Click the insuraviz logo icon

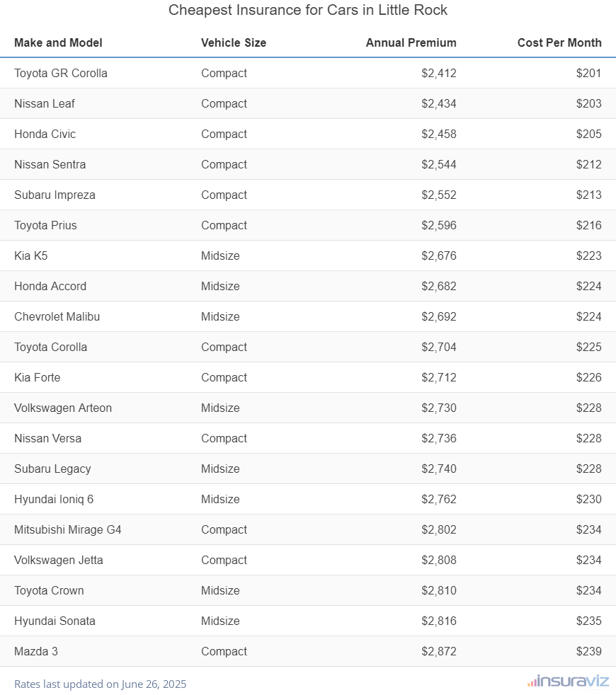[567, 682]
